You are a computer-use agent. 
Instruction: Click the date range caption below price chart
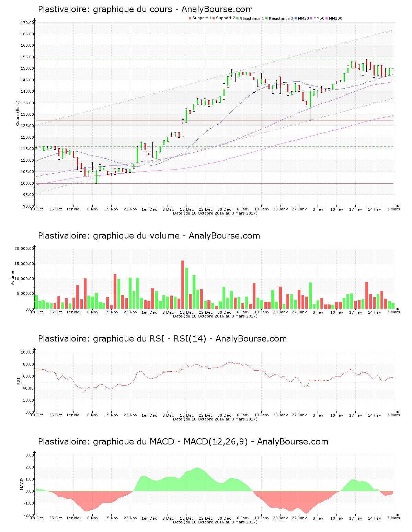click(215, 213)
